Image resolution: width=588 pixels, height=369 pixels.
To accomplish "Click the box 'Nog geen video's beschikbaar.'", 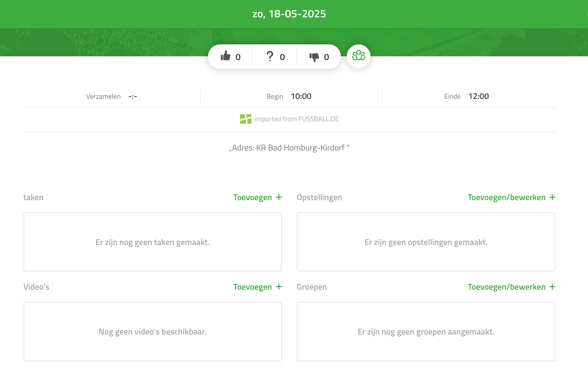I will pos(152,331).
